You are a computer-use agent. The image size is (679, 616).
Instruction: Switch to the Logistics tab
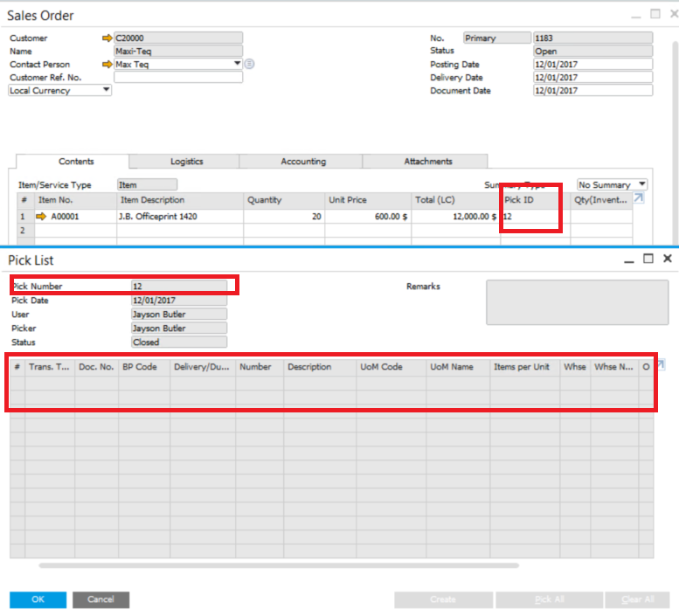[x=186, y=162]
